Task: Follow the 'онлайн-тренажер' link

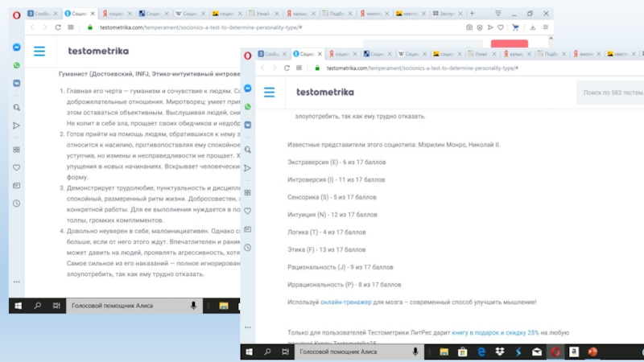Action: [x=345, y=302]
